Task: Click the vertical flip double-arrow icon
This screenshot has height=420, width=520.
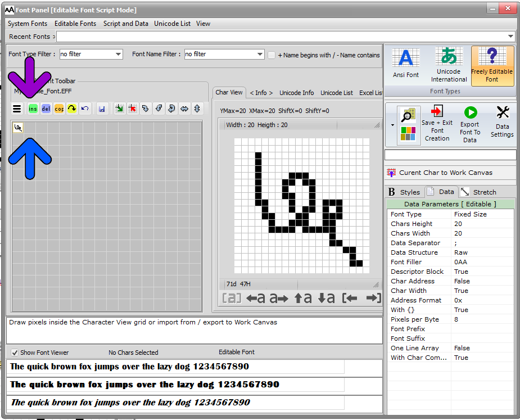Action: tap(197, 109)
